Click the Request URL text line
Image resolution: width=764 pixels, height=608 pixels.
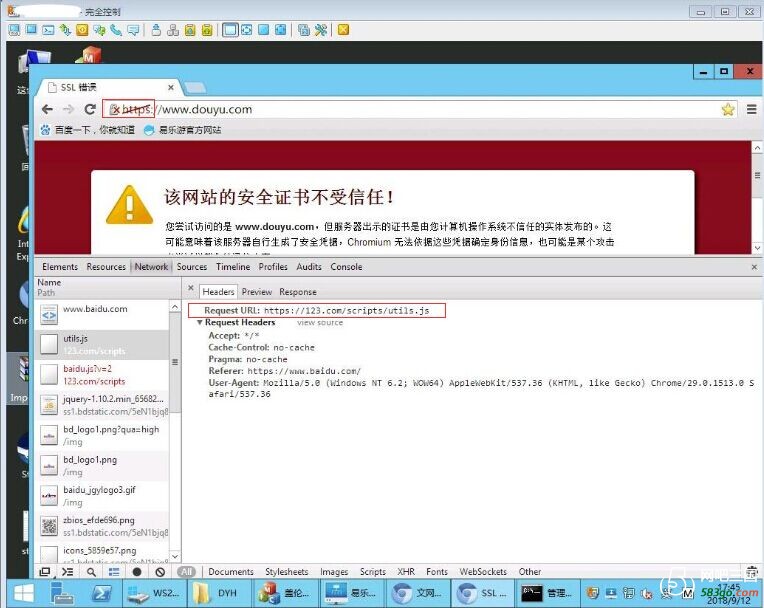[x=317, y=310]
